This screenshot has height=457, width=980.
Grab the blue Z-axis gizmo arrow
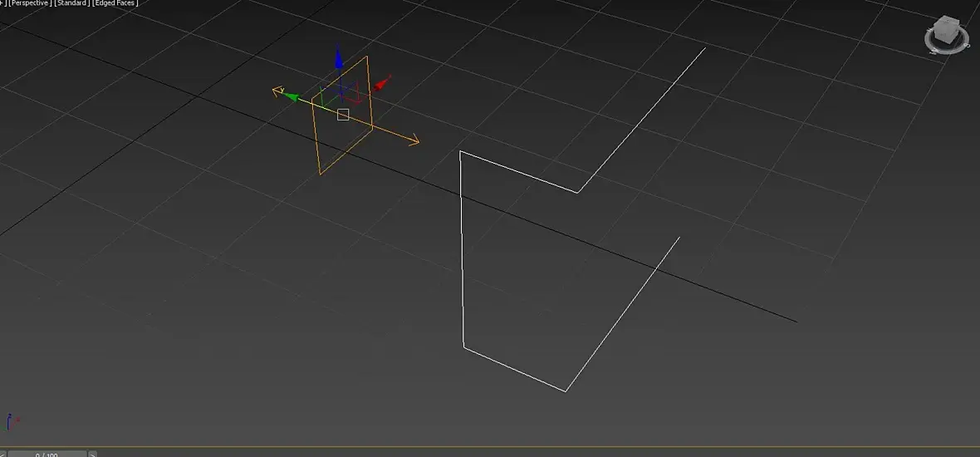click(x=338, y=59)
